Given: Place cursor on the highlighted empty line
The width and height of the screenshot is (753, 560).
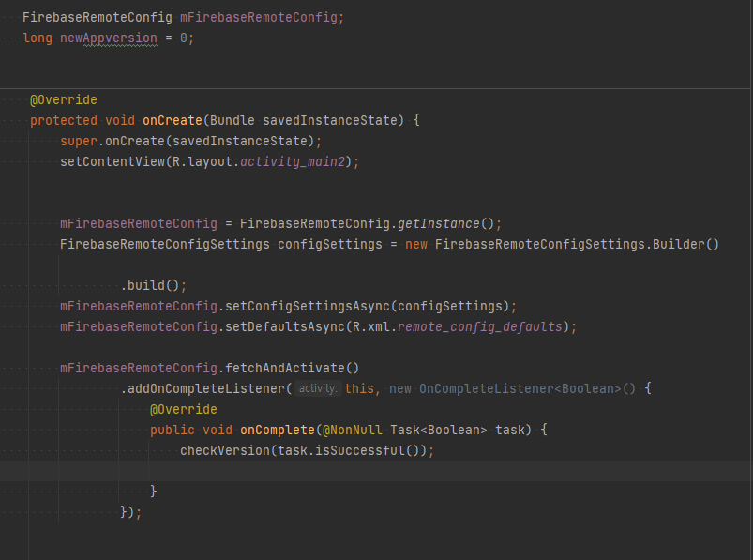Looking at the screenshot, I should (x=377, y=471).
